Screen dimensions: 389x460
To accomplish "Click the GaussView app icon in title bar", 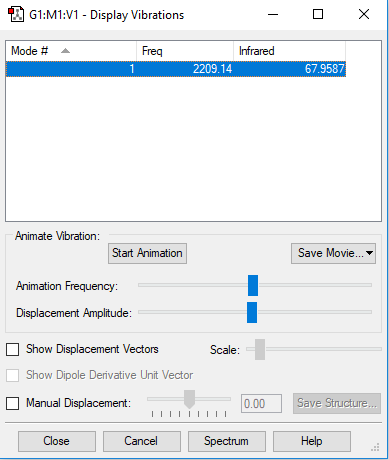I will [16, 15].
